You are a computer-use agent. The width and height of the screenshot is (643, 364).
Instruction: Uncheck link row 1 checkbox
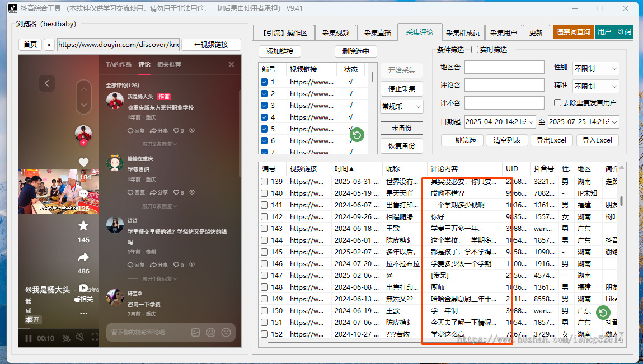265,82
